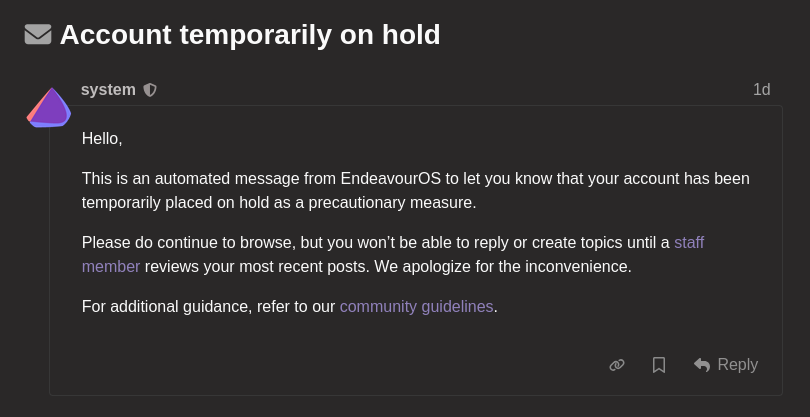This screenshot has height=417, width=810.
Task: Click the 'Hello,' greeting line
Action: pos(102,139)
